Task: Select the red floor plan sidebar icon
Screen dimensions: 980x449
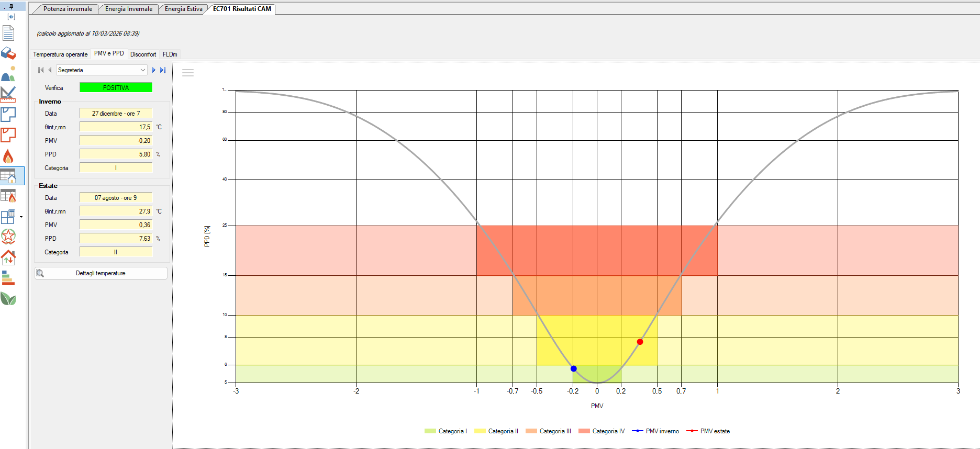Action: pyautogui.click(x=8, y=135)
